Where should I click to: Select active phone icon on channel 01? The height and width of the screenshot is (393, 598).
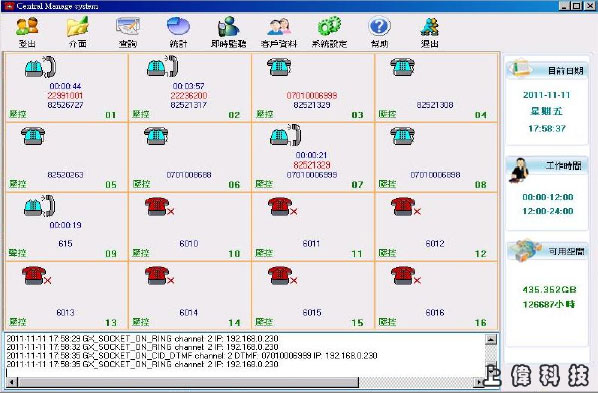pyautogui.click(x=40, y=67)
